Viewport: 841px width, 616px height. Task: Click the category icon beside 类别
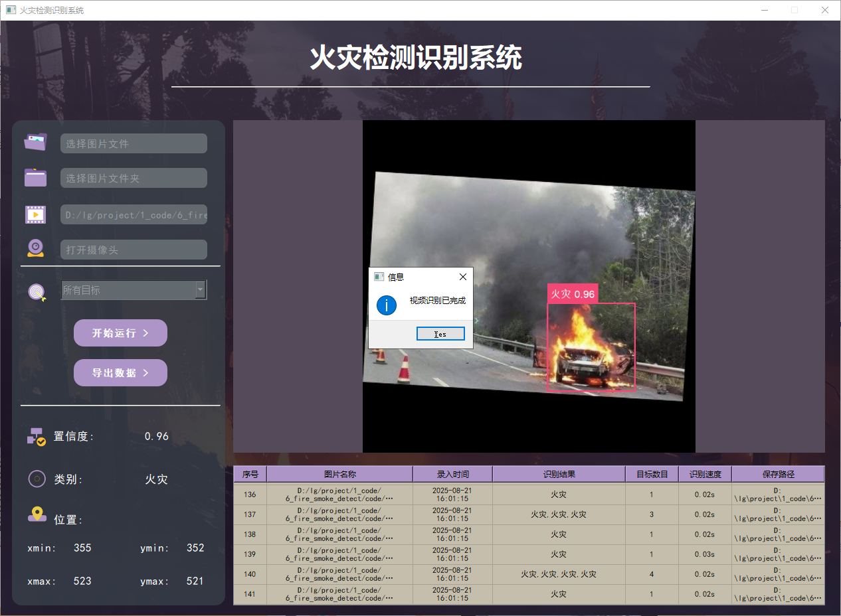(37, 479)
